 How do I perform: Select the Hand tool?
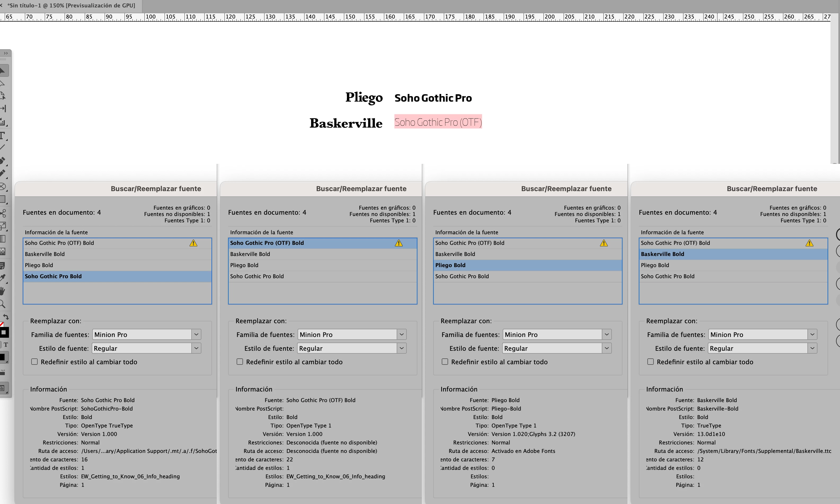(3, 291)
